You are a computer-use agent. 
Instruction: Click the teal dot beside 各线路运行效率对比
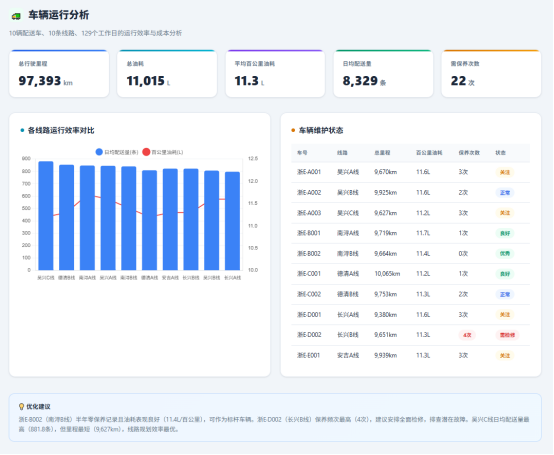click(22, 131)
